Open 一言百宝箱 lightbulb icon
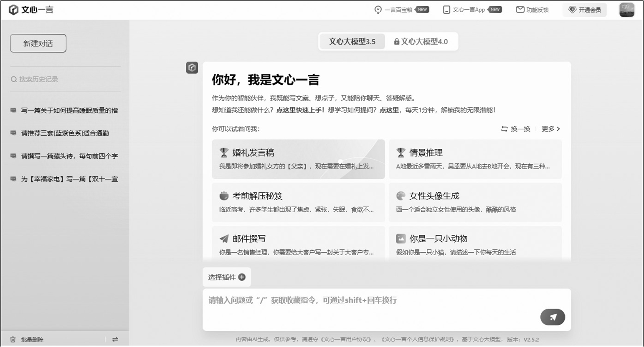644x347 pixels. (x=378, y=10)
